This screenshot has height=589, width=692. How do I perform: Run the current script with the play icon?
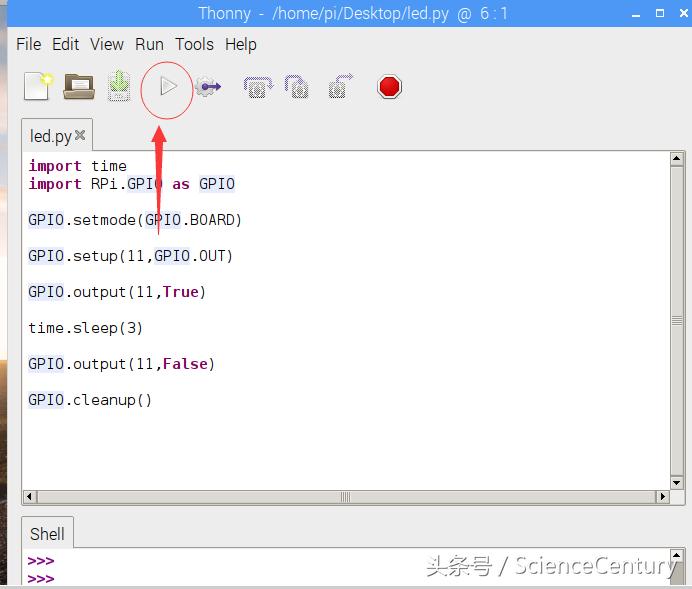[x=168, y=86]
